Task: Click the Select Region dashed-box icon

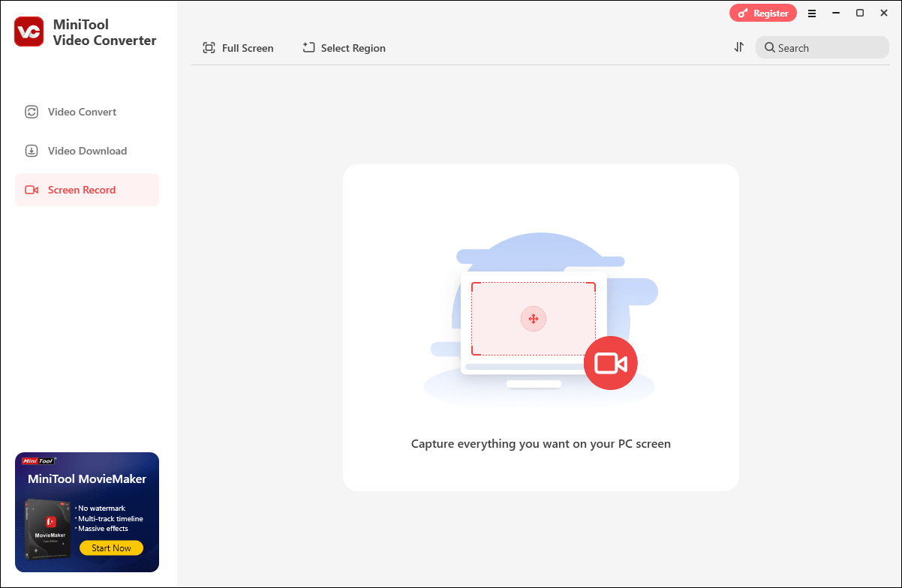Action: [x=308, y=47]
